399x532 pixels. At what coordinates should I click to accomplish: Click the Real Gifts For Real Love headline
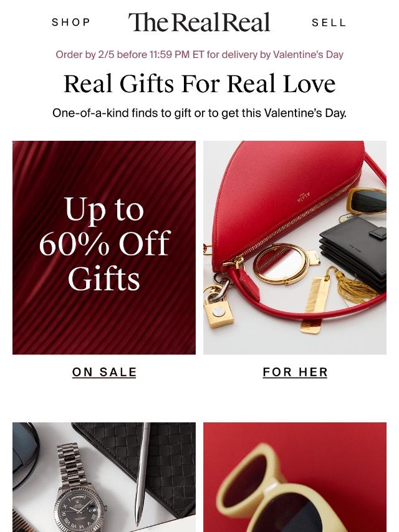point(199,83)
